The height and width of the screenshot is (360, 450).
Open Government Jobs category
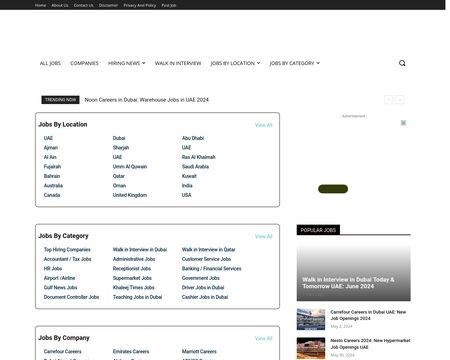coord(200,278)
